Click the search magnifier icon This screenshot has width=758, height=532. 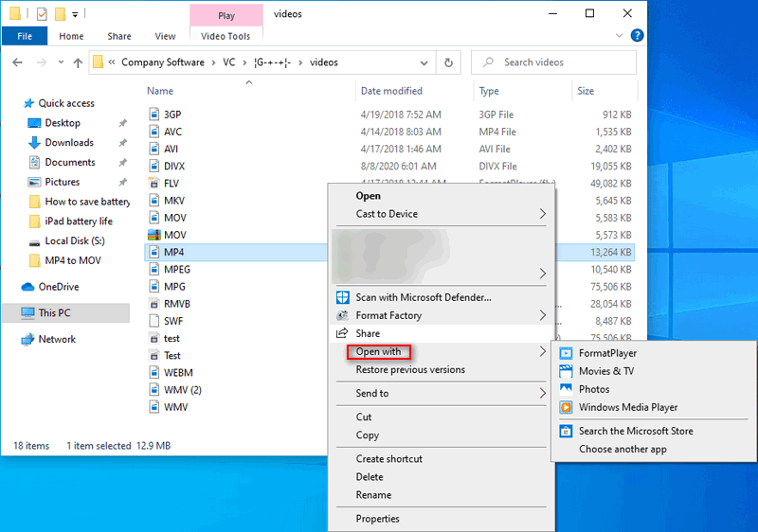click(x=489, y=62)
